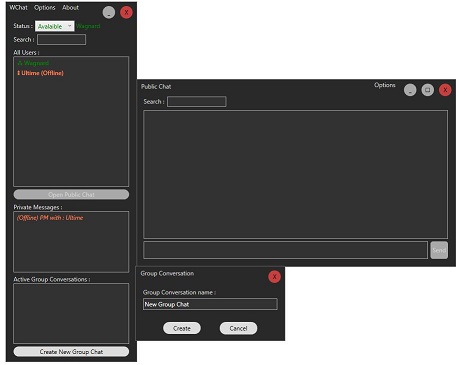The image size is (459, 365).
Task: Click Create in the Group Conversation dialog
Action: tap(182, 328)
